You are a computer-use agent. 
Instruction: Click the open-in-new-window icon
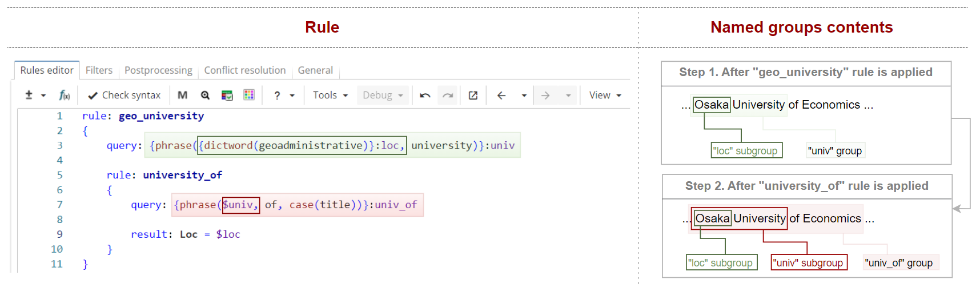tap(473, 95)
